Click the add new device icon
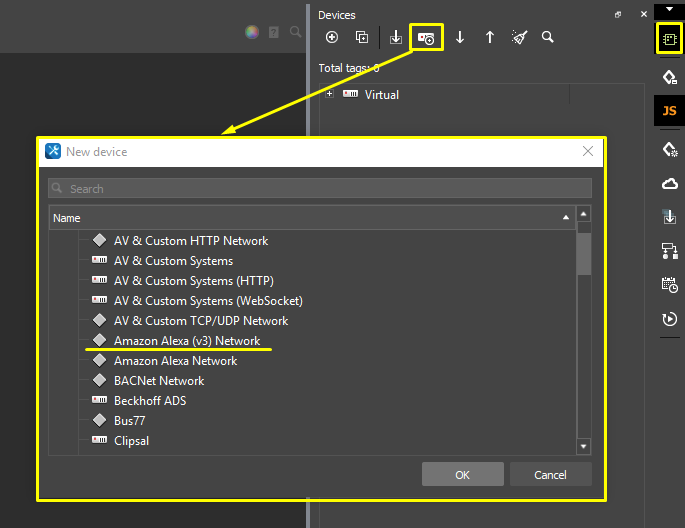This screenshot has height=528, width=685. coord(426,38)
